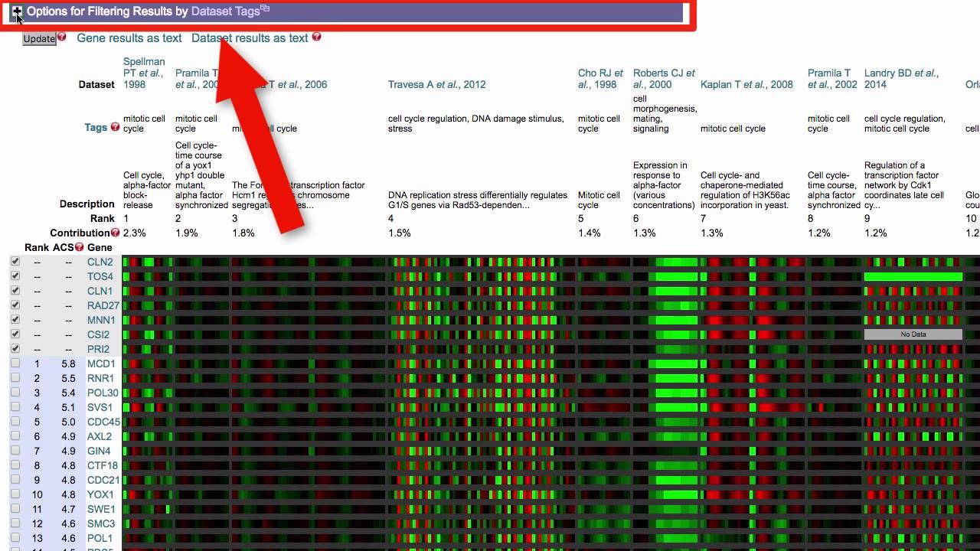This screenshot has height=551, width=980.
Task: Open the help icon beside ACS
Action: tap(79, 247)
